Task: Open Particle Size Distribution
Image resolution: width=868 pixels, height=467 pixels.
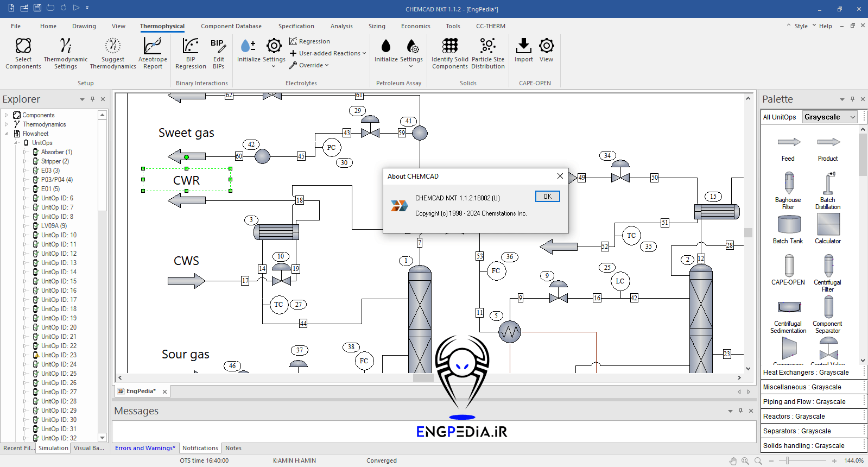Action: click(488, 53)
